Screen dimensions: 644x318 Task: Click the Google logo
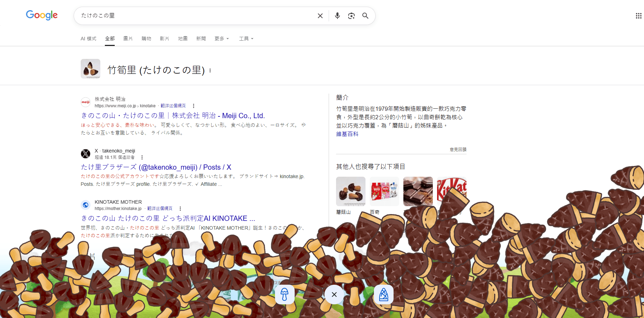pos(42,15)
